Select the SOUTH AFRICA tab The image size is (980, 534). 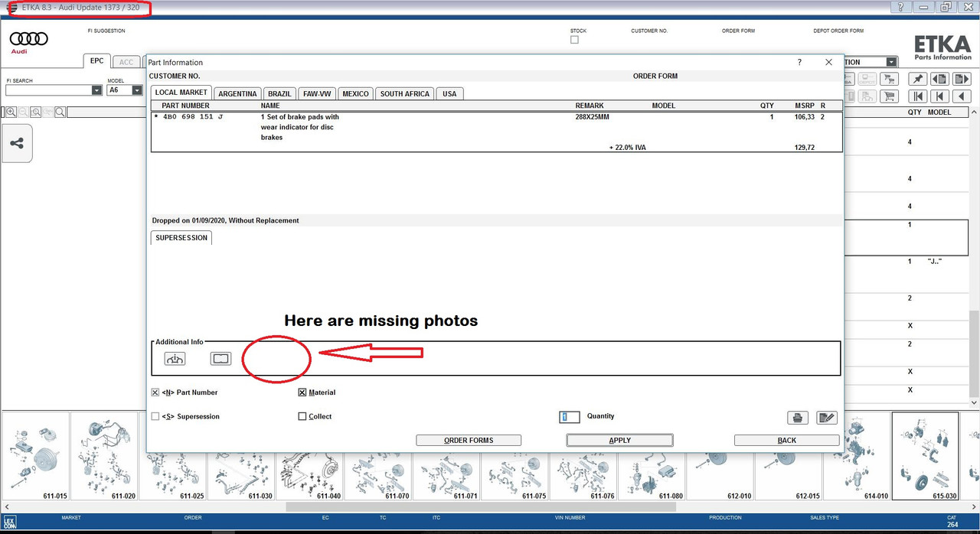click(405, 93)
